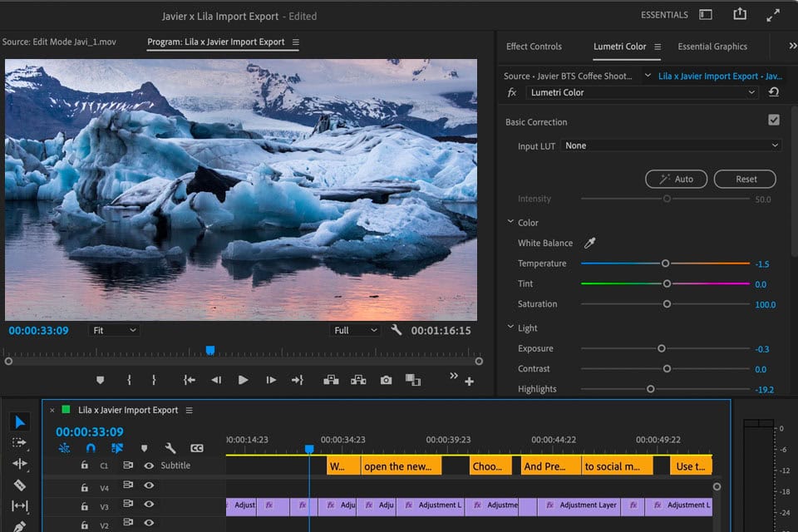
Task: Open the Fit zoom level dropdown
Action: [115, 330]
